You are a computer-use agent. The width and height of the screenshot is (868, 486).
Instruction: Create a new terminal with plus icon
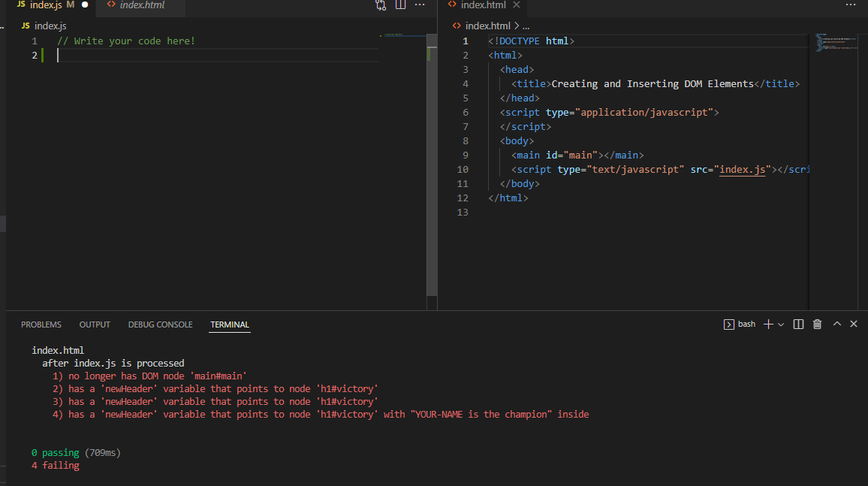[768, 325]
